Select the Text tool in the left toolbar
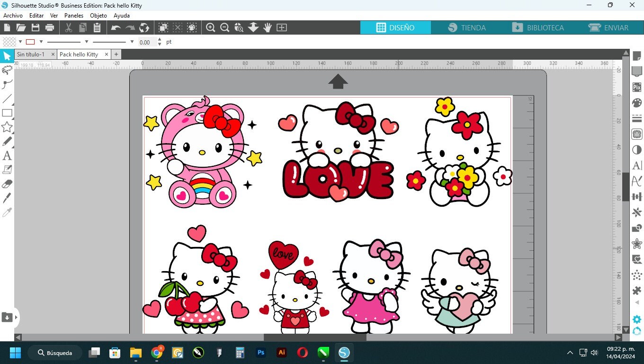This screenshot has height=364, width=644. pyautogui.click(x=7, y=155)
